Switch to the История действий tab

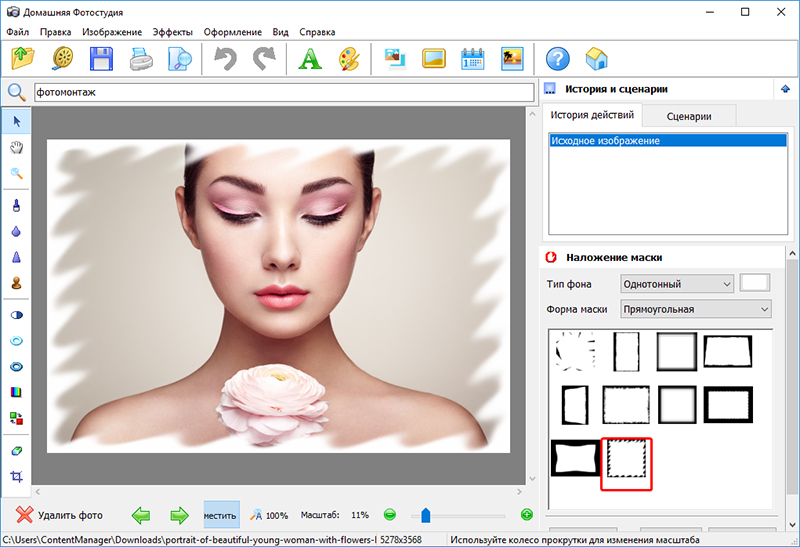[592, 115]
